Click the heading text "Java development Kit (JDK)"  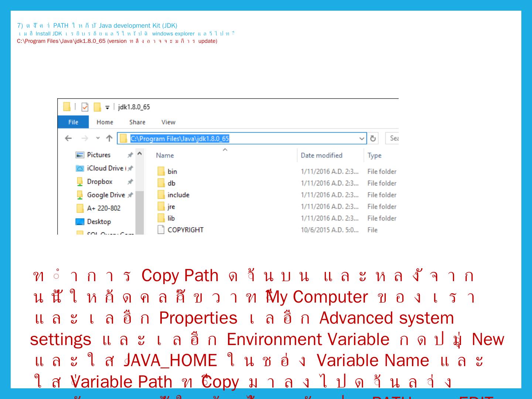point(138,25)
